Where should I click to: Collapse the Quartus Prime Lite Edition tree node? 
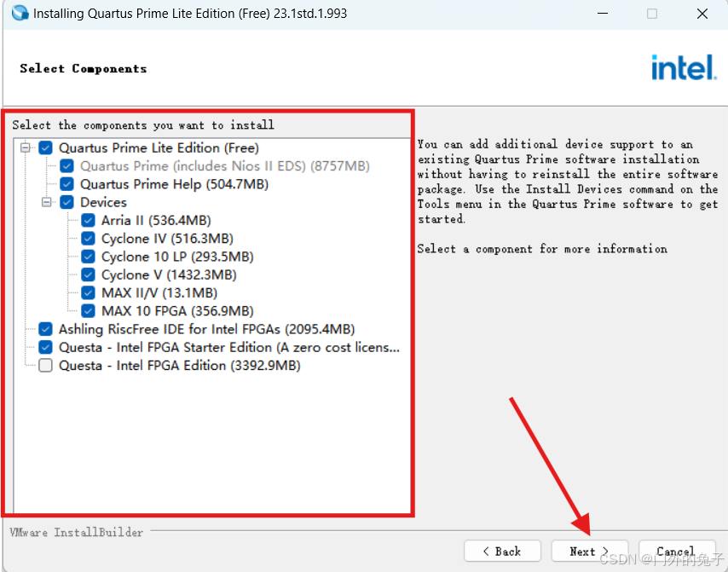point(26,147)
